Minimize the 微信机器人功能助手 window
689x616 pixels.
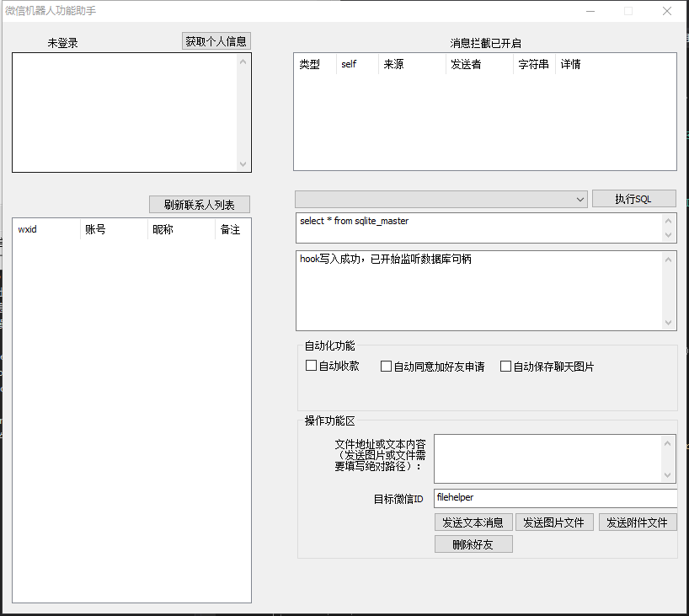click(x=590, y=11)
